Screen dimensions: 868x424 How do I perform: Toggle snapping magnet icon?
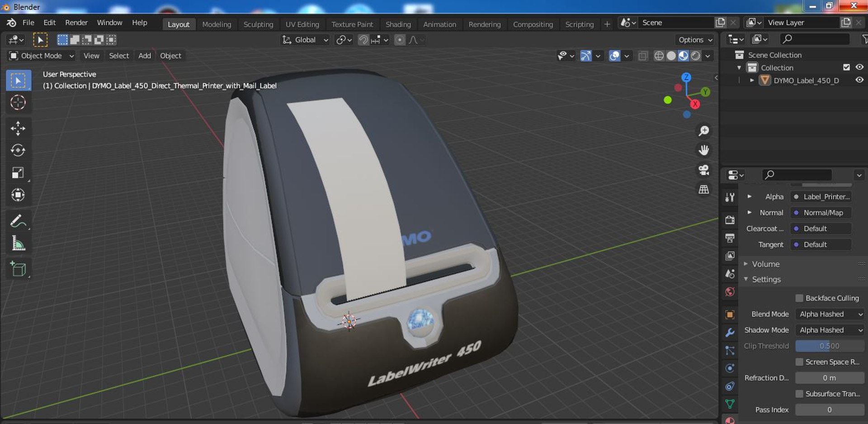click(363, 40)
